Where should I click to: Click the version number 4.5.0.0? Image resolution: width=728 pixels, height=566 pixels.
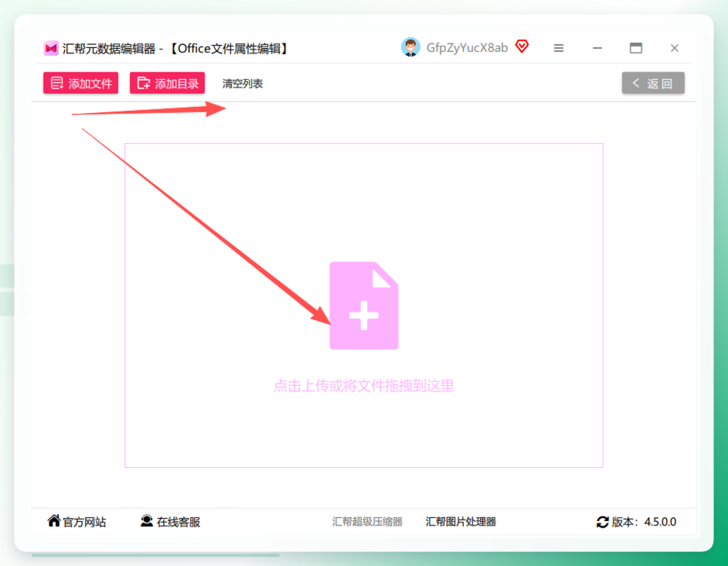[660, 522]
